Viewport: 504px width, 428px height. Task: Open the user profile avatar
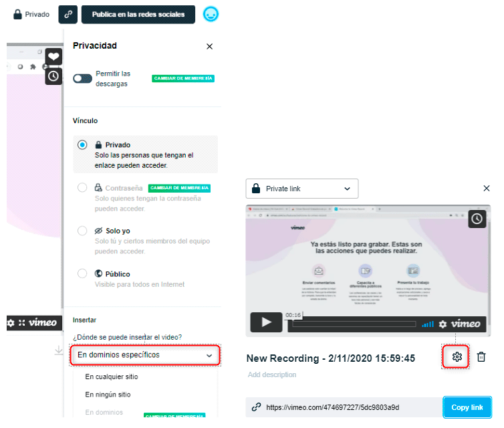211,14
